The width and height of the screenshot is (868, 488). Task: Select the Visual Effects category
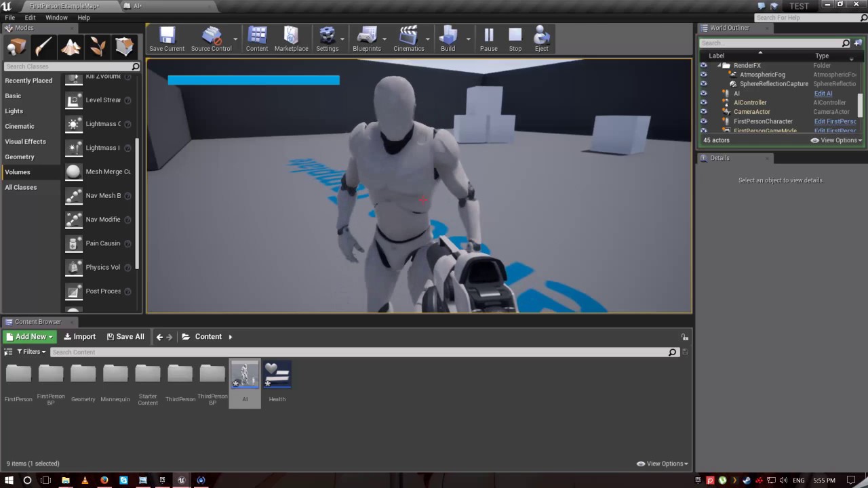pyautogui.click(x=26, y=142)
